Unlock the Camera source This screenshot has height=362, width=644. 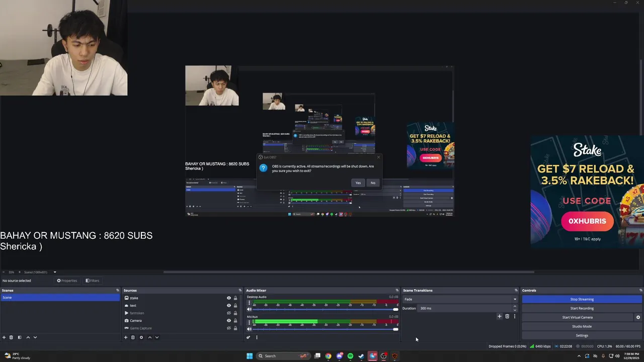point(235,321)
